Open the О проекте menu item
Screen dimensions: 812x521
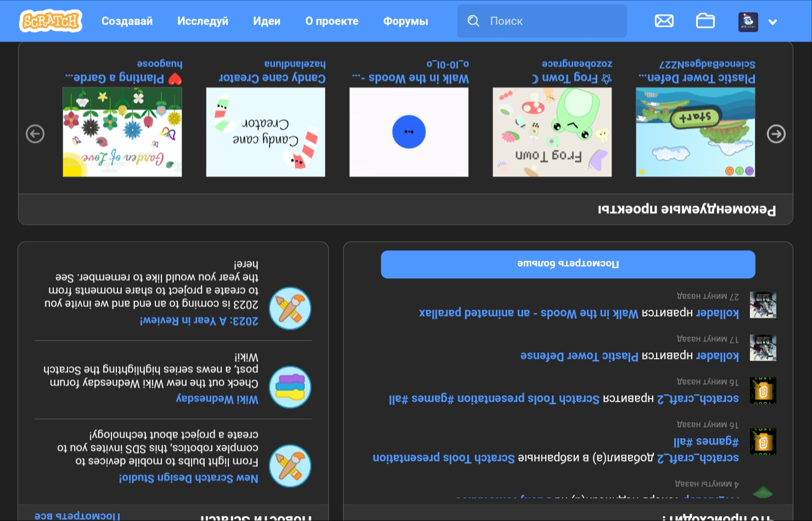[332, 21]
